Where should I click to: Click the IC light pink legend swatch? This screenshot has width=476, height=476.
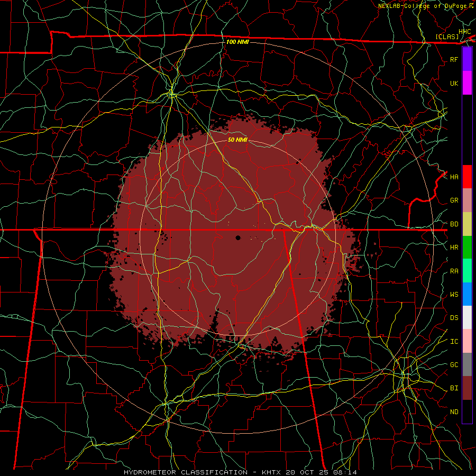[467, 341]
